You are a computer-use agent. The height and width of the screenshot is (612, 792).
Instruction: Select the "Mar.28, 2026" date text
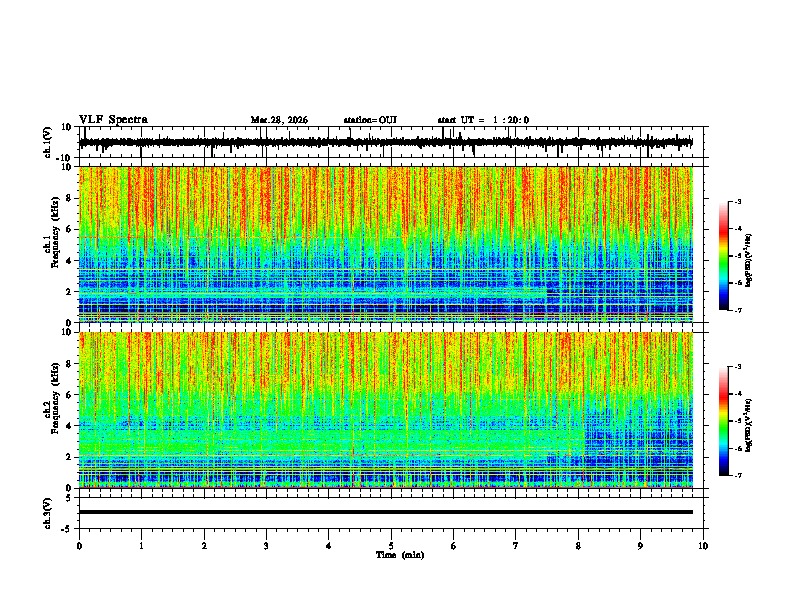point(279,120)
